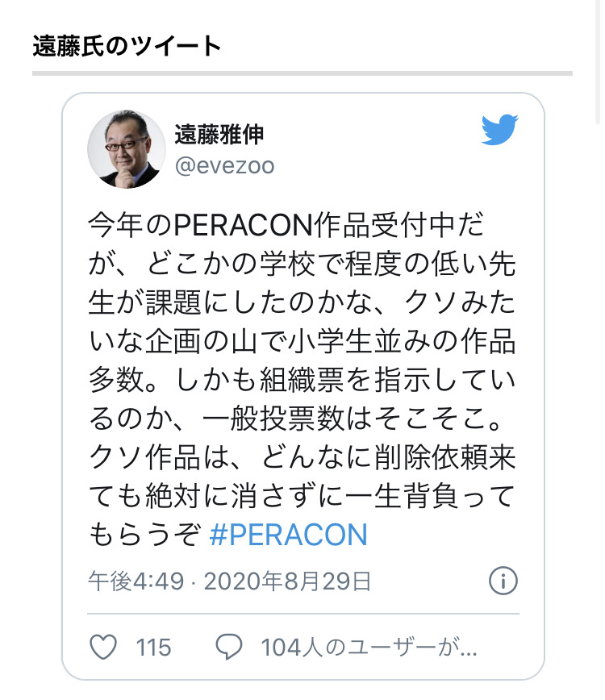Follow the blue #PERACON hashtag
This screenshot has height=700, width=605.
coord(289,535)
